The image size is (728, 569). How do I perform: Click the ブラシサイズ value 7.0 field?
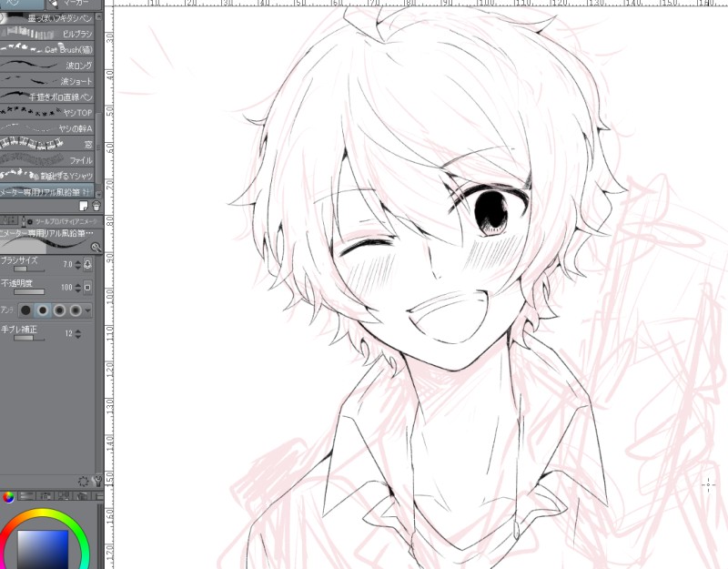pyautogui.click(x=67, y=265)
